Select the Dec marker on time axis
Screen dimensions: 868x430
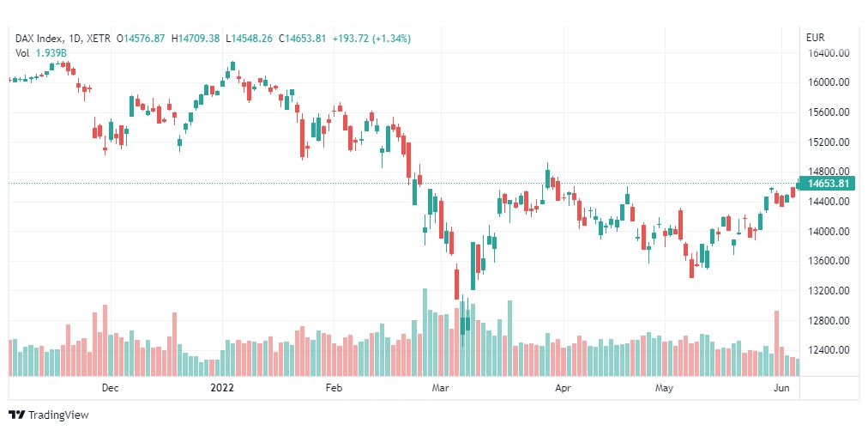coord(110,388)
